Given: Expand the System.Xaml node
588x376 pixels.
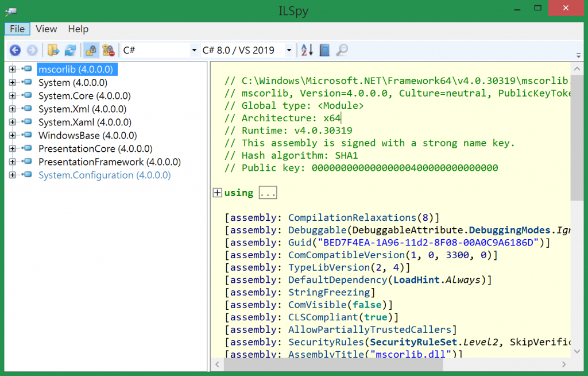Looking at the screenshot, I should coord(13,122).
